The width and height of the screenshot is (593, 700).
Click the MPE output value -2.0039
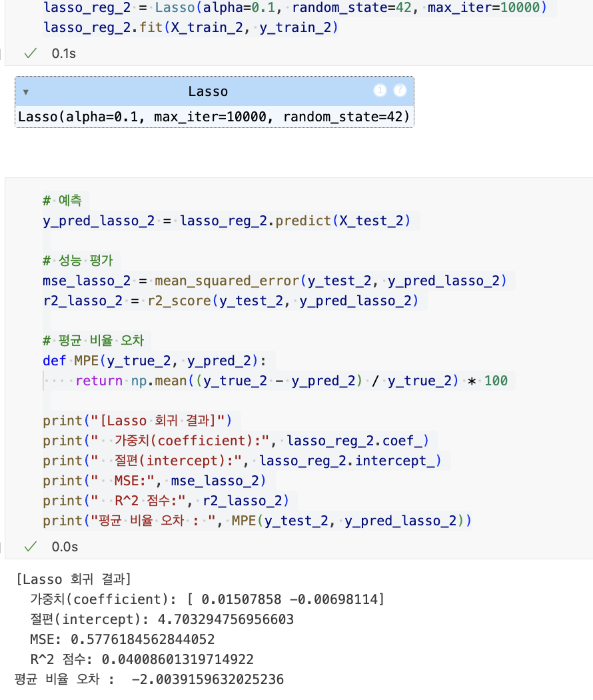click(207, 679)
